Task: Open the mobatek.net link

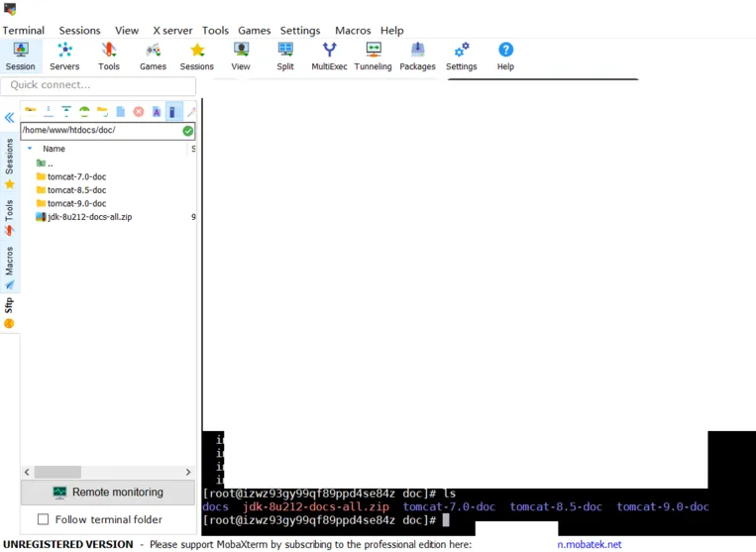Action: (x=590, y=544)
